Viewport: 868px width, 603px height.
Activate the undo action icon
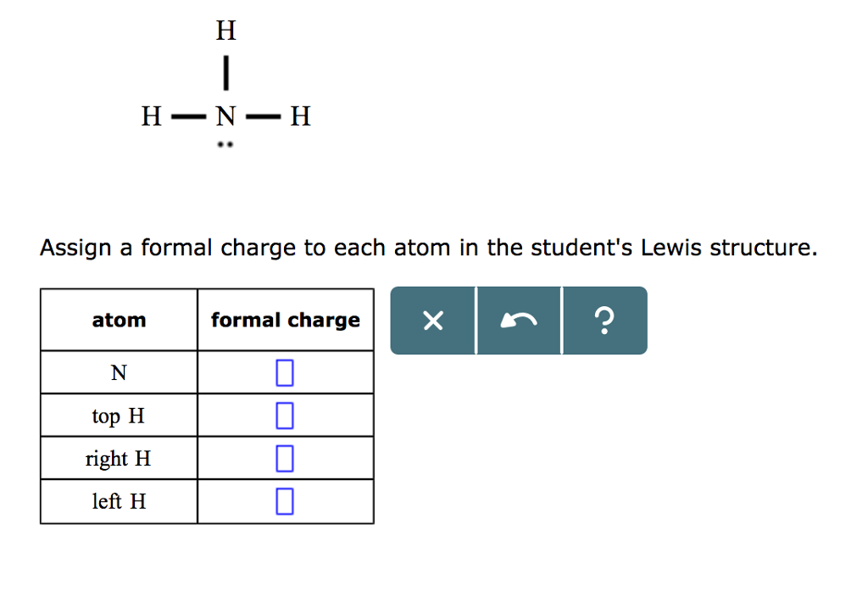click(x=518, y=321)
